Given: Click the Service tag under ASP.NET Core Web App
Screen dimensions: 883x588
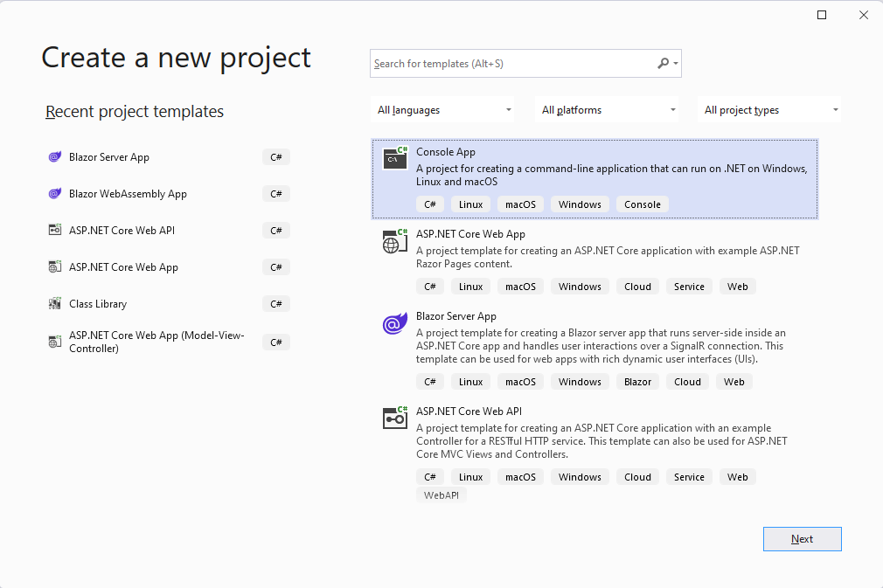Looking at the screenshot, I should [x=689, y=287].
